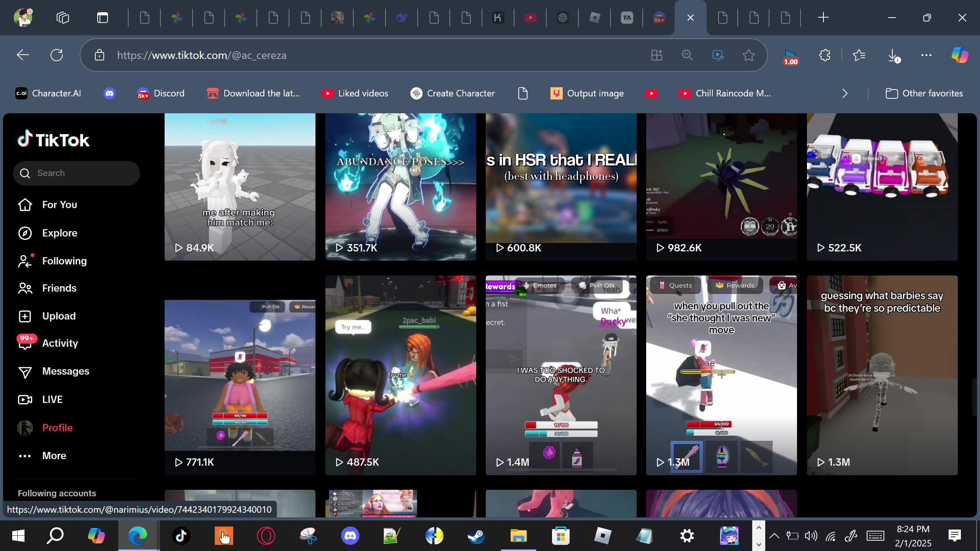
Task: Switch to the YouTube browser tab
Action: [x=530, y=18]
